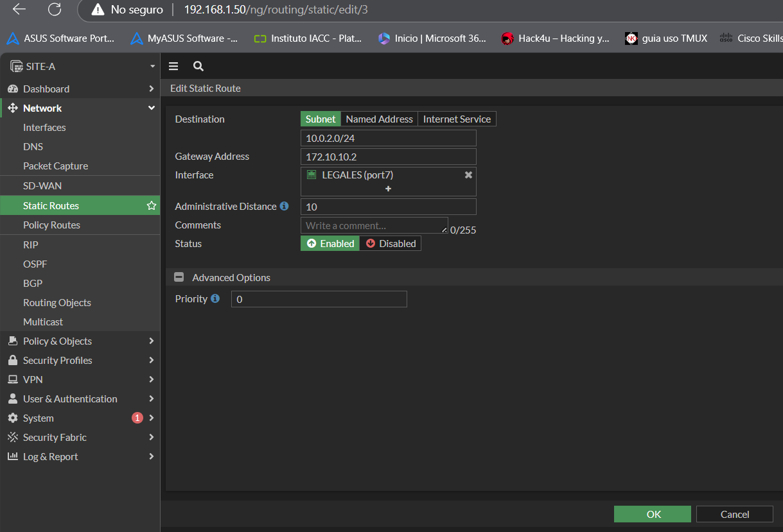The width and height of the screenshot is (783, 532).
Task: Click the System notification badge
Action: [x=137, y=418]
